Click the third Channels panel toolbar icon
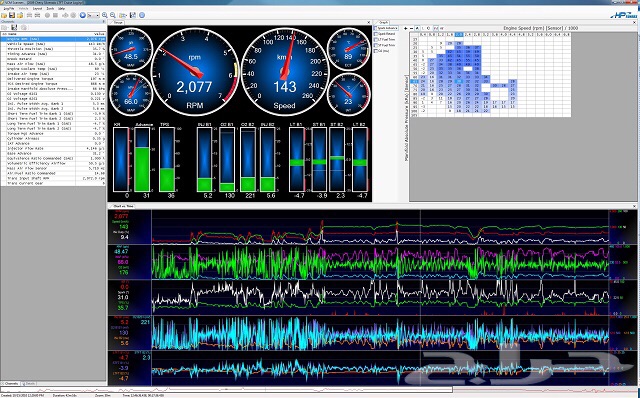The height and width of the screenshot is (398, 640). (x=24, y=27)
